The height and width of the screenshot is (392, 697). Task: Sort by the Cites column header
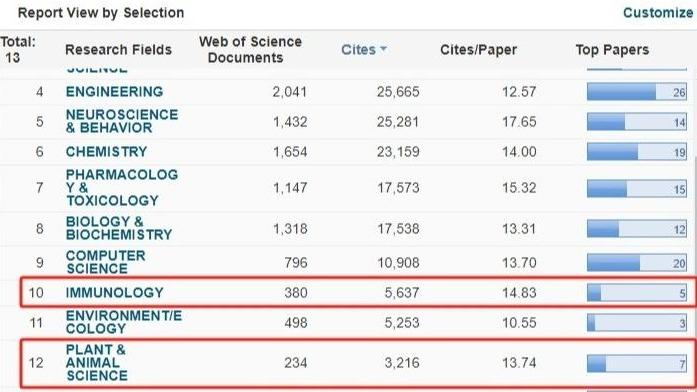(358, 49)
